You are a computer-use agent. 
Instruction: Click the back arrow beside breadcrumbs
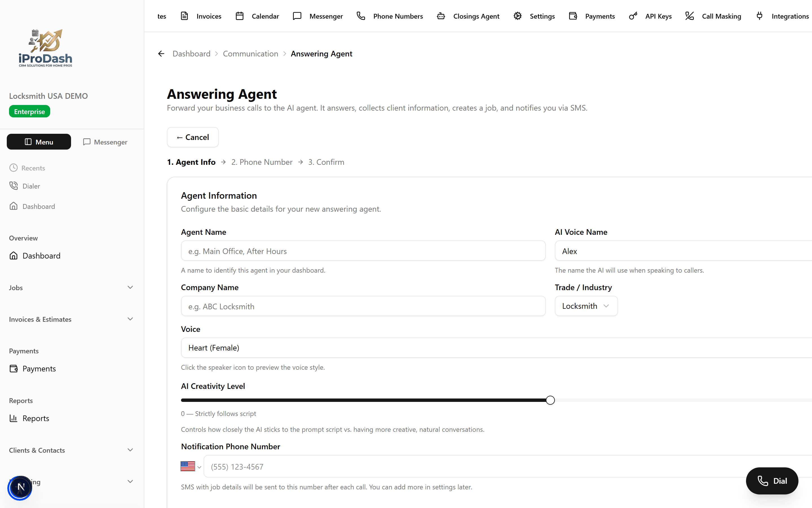pyautogui.click(x=161, y=54)
